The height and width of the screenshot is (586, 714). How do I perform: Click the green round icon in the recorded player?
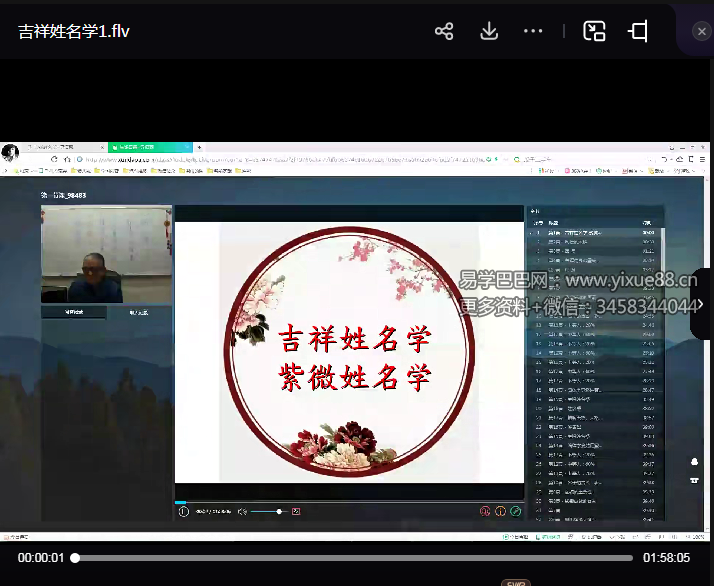click(515, 511)
